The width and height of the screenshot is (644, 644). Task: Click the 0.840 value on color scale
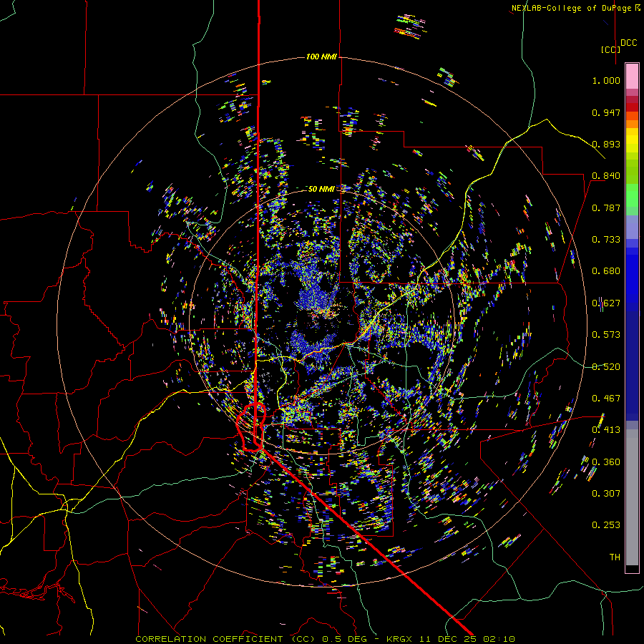click(x=606, y=176)
